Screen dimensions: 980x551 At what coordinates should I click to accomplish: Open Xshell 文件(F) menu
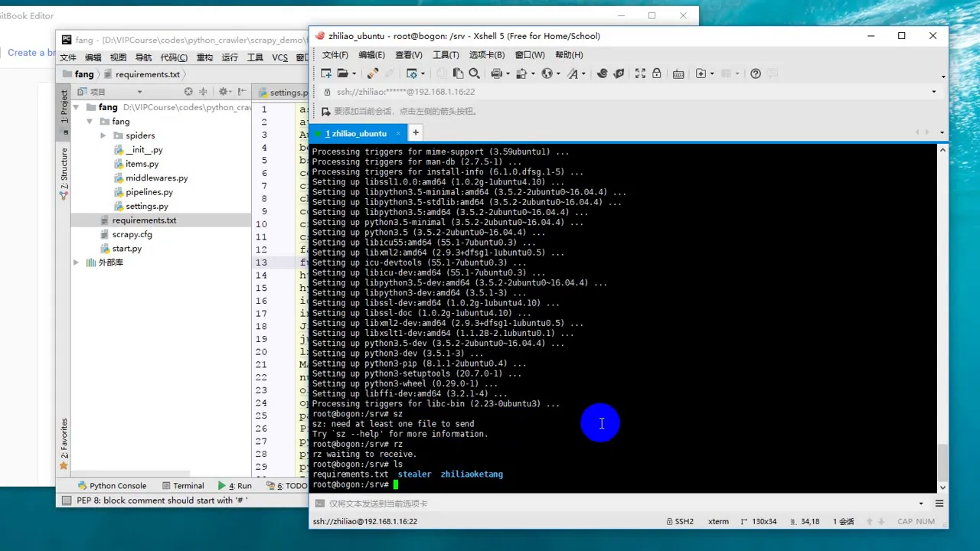click(x=335, y=55)
